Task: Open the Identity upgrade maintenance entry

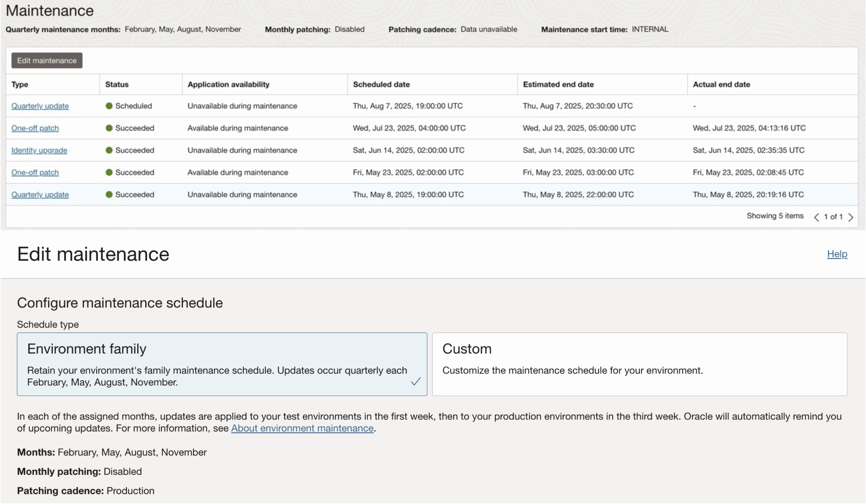Action: [39, 150]
